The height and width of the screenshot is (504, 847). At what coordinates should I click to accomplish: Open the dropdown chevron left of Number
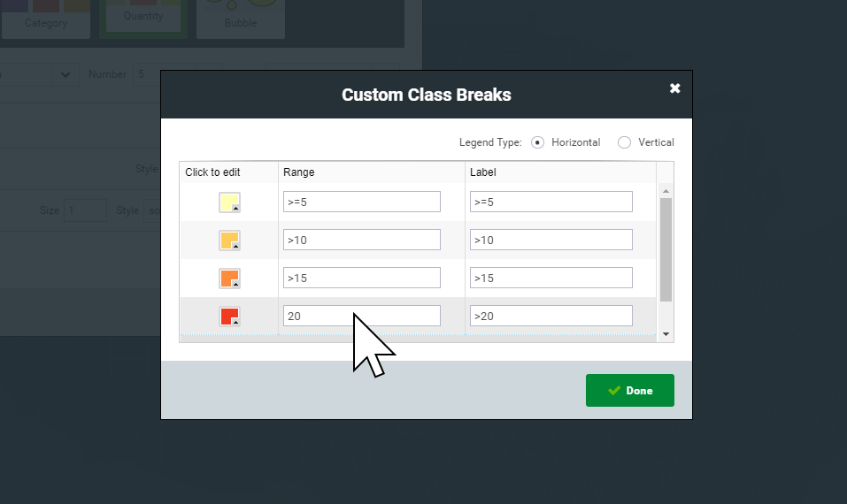pyautogui.click(x=65, y=74)
